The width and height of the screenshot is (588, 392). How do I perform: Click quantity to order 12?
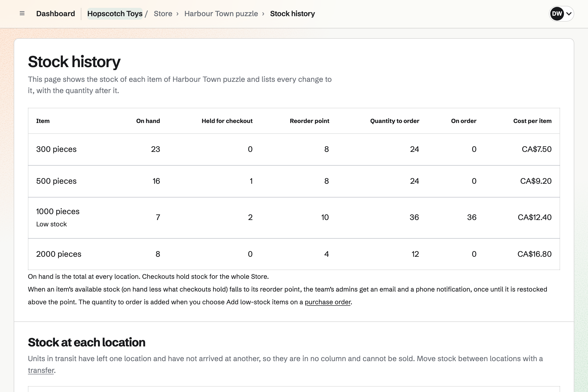pyautogui.click(x=415, y=254)
